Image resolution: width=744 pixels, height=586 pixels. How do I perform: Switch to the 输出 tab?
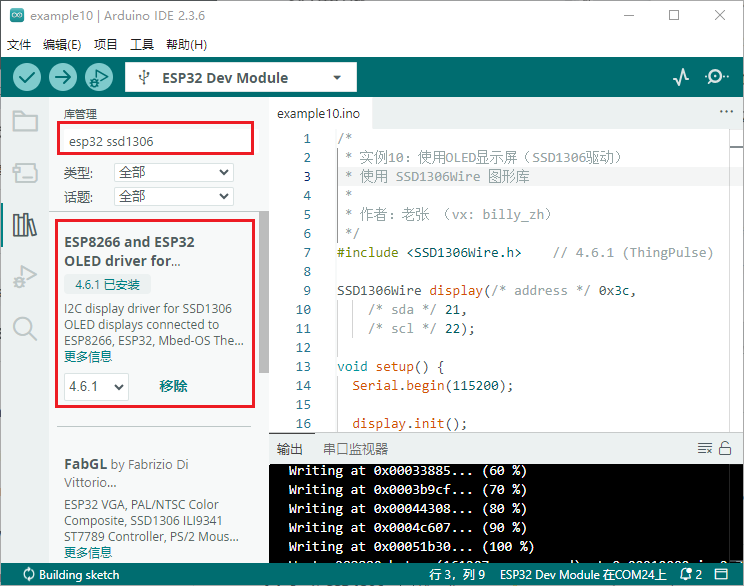tap(289, 449)
